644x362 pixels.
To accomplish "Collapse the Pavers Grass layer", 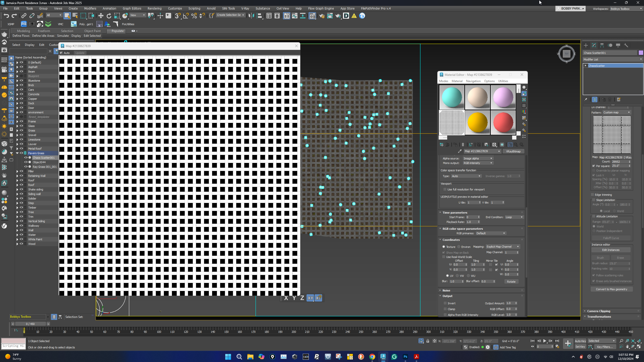I will pos(17,153).
